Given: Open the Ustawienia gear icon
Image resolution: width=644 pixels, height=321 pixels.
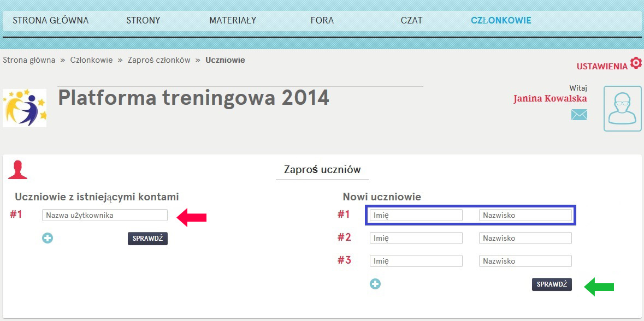Looking at the screenshot, I should click(x=636, y=63).
